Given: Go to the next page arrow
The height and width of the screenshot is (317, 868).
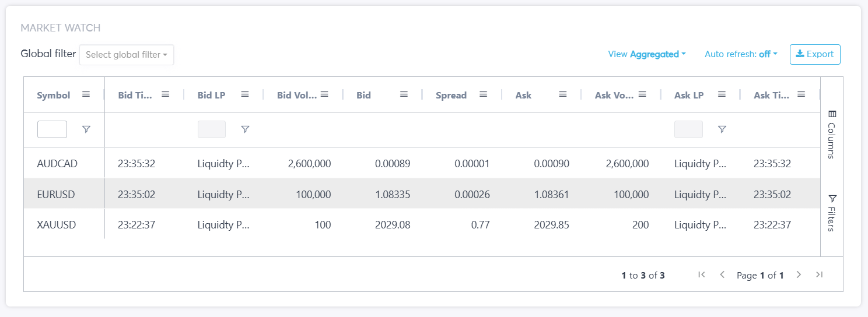Looking at the screenshot, I should 799,274.
